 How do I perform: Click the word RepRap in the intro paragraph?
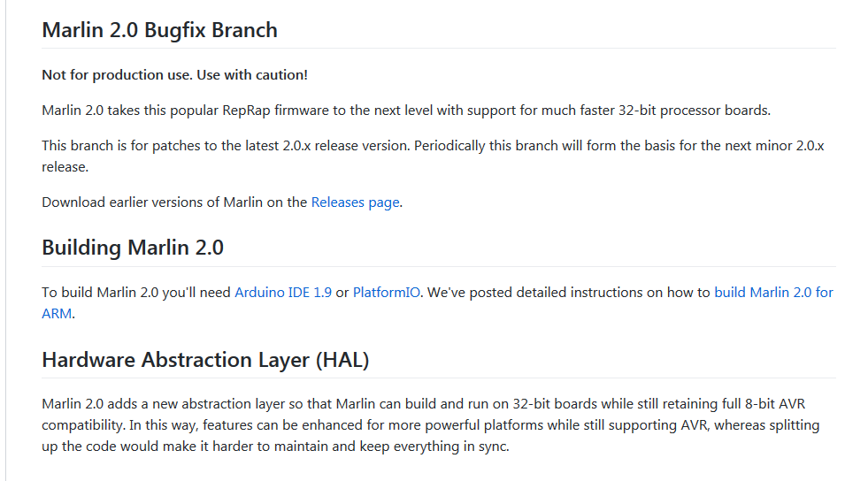[x=246, y=111]
